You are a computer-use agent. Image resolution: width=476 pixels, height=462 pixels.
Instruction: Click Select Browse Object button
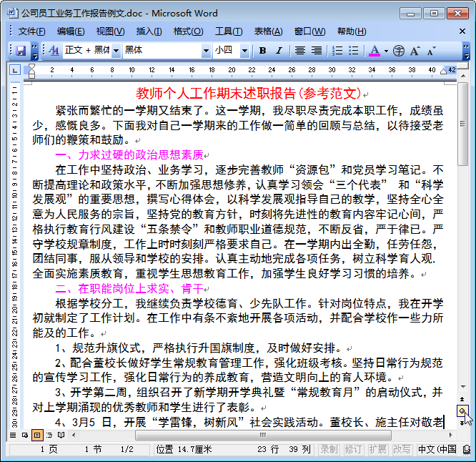point(462,411)
